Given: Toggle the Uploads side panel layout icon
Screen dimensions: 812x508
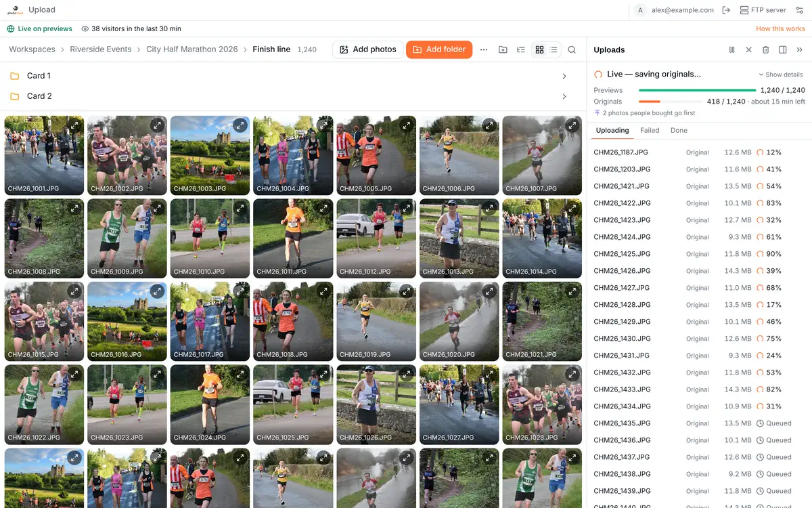Looking at the screenshot, I should [x=783, y=49].
